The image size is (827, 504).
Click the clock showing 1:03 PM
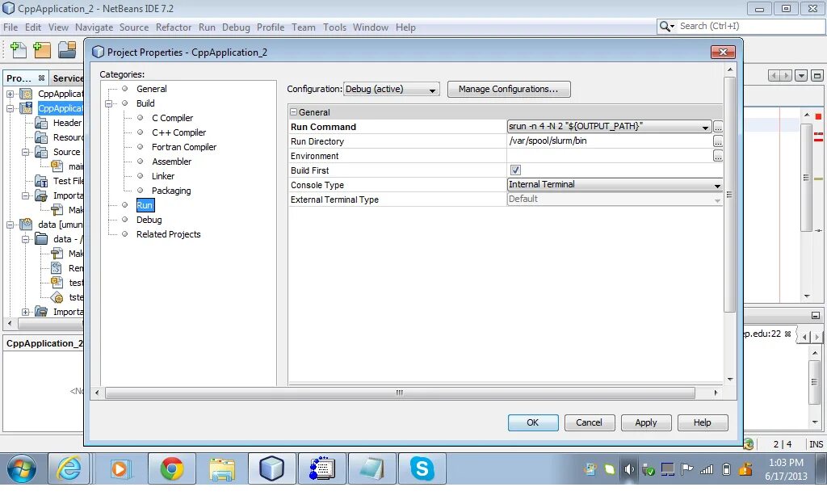pyautogui.click(x=786, y=463)
